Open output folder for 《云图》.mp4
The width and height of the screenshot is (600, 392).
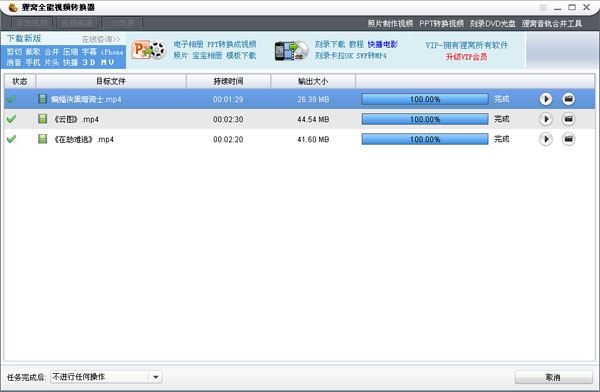(x=568, y=119)
